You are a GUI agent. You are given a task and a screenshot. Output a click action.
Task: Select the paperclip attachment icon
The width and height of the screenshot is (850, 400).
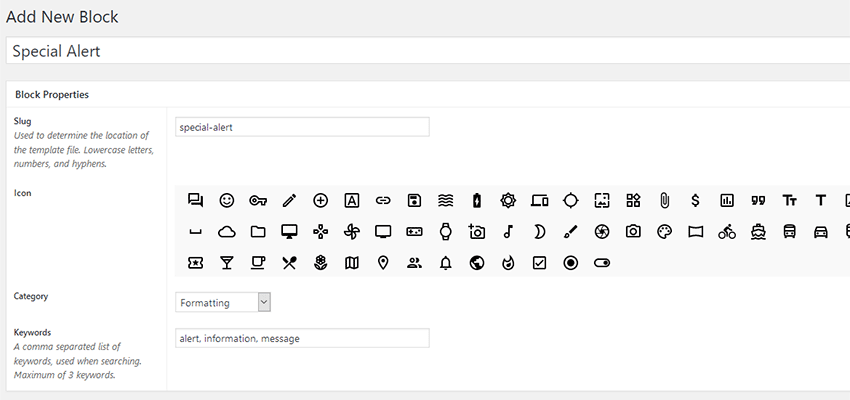coord(664,200)
